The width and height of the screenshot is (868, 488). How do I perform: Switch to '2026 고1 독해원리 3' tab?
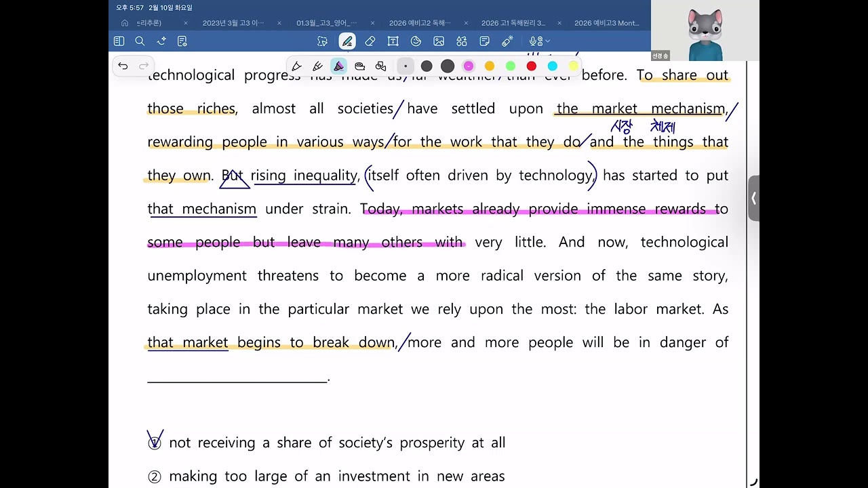pyautogui.click(x=513, y=23)
